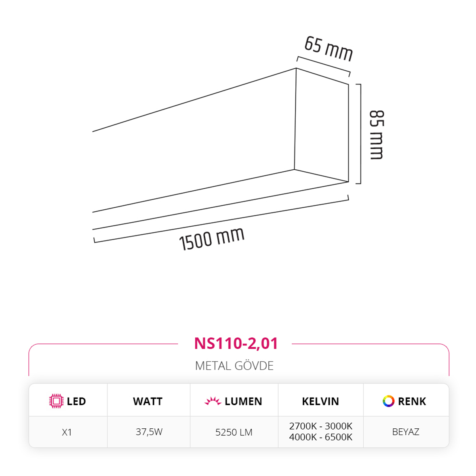Click the pink LED chip icon

coord(56,401)
